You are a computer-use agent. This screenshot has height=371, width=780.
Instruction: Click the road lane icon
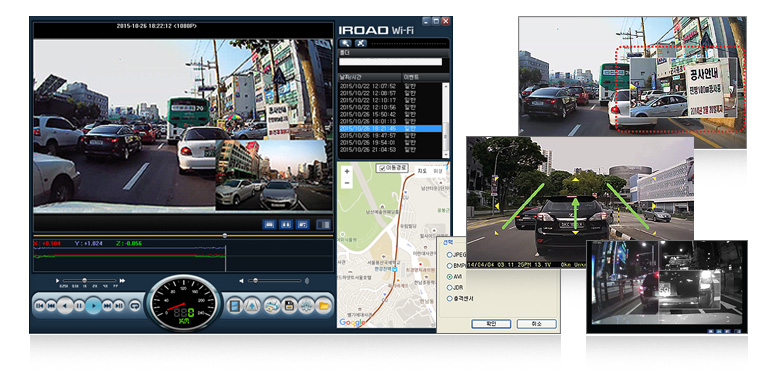tap(252, 306)
